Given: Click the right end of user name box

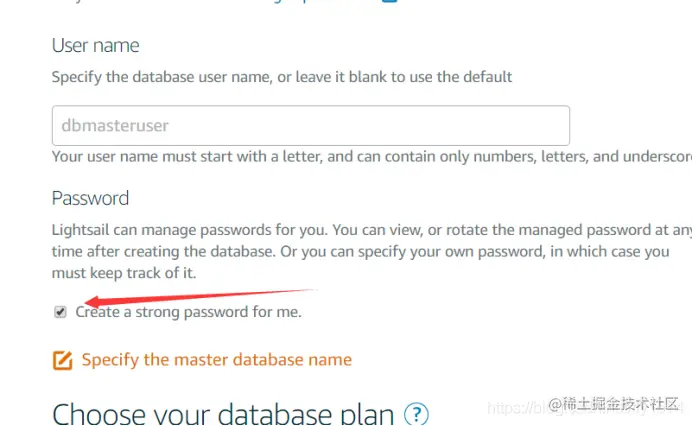Looking at the screenshot, I should pyautogui.click(x=559, y=126).
